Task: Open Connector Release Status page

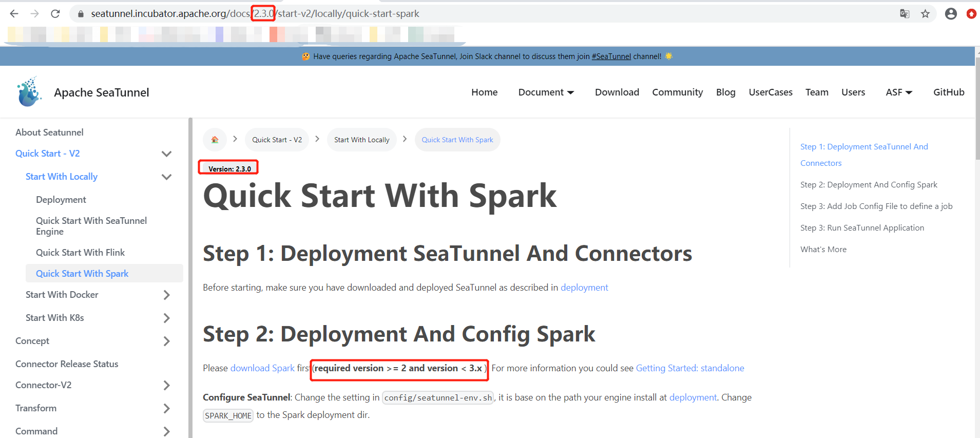Action: [67, 364]
